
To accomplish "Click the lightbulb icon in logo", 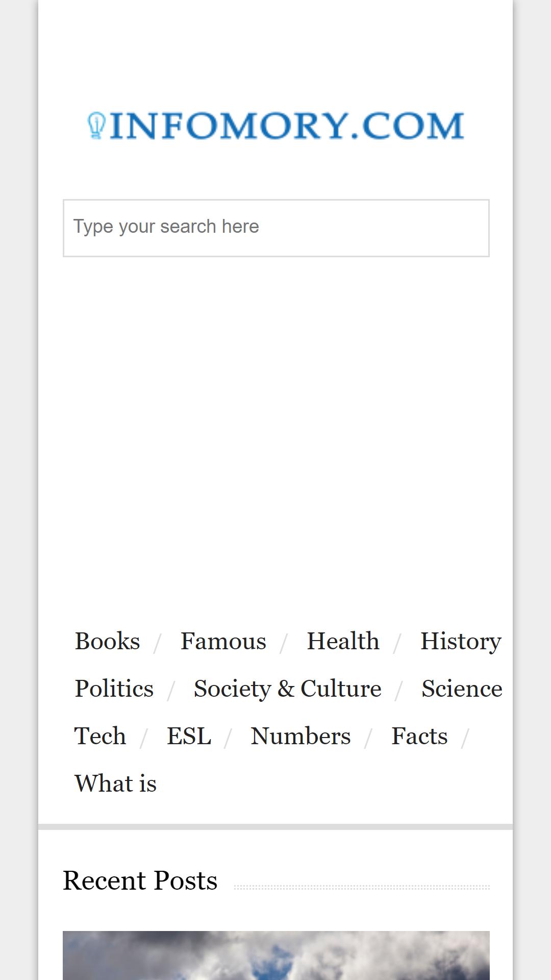I will pyautogui.click(x=96, y=126).
